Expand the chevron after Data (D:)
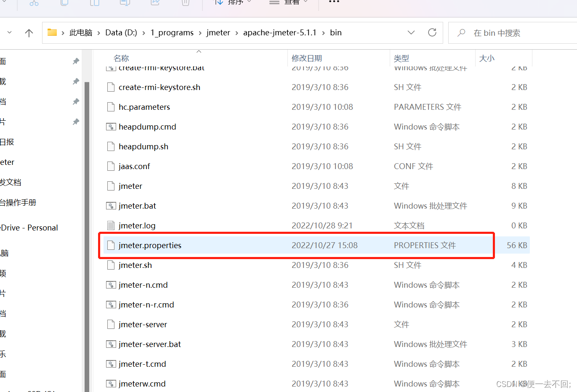The width and height of the screenshot is (577, 392). coord(144,32)
